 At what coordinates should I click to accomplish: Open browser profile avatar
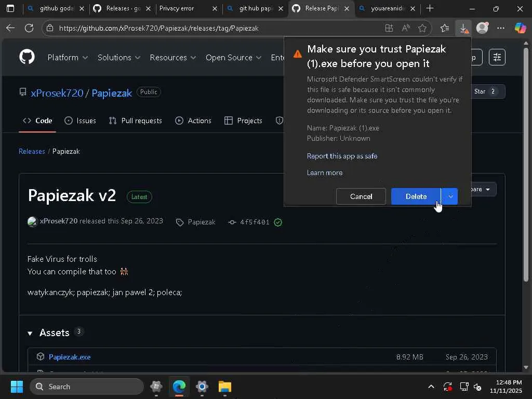(482, 28)
